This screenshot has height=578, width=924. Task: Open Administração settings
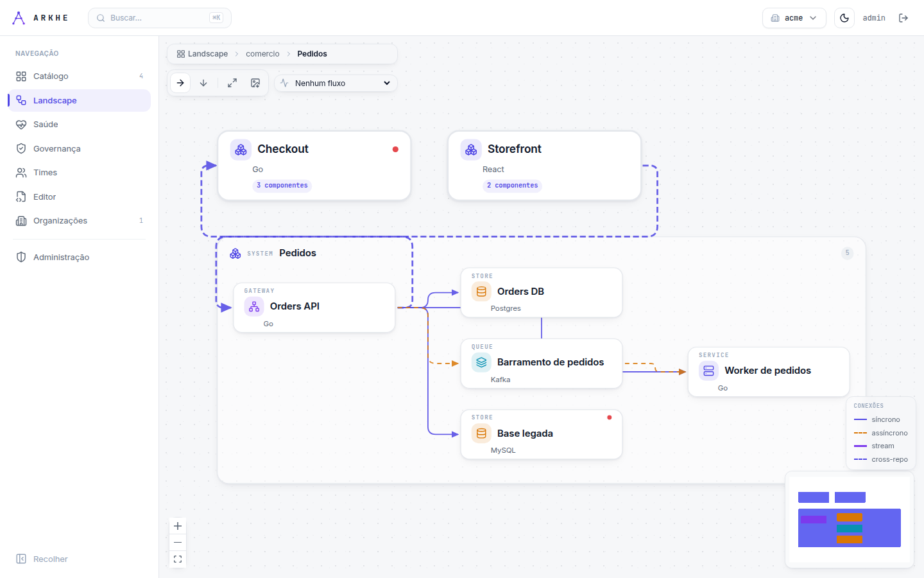80,257
